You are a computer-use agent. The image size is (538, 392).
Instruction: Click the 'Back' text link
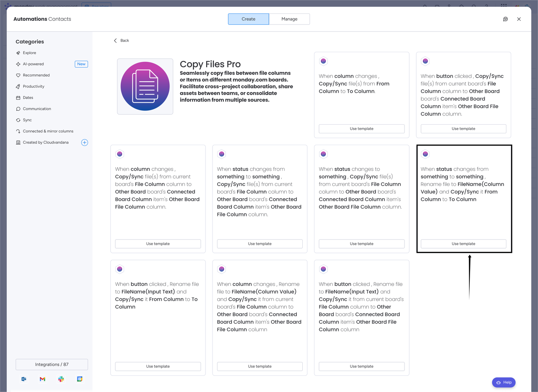(x=125, y=41)
